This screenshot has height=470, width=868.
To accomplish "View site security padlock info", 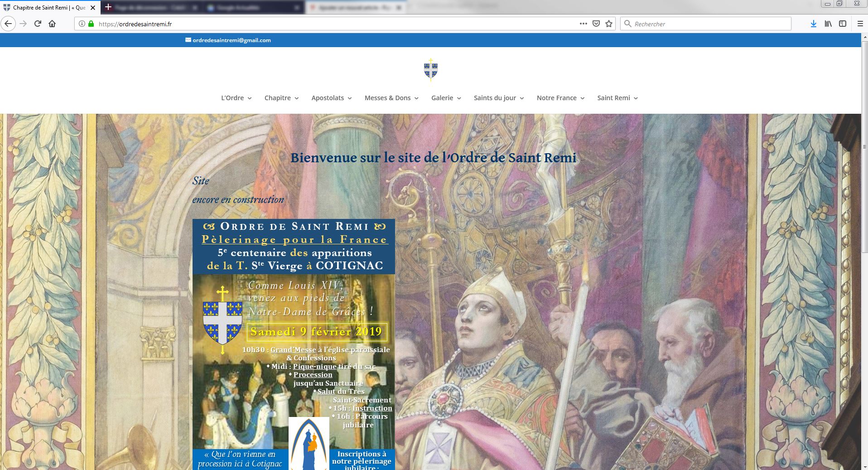I will click(x=91, y=24).
